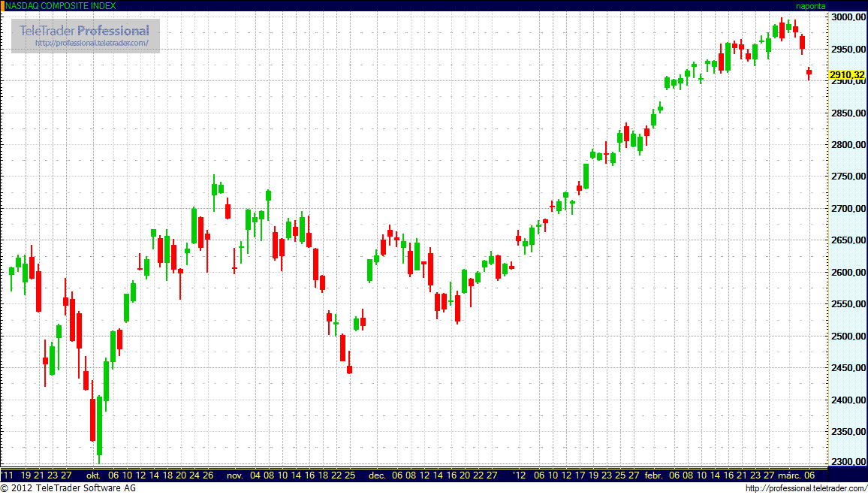Click the 2750,00 price axis label

click(848, 177)
